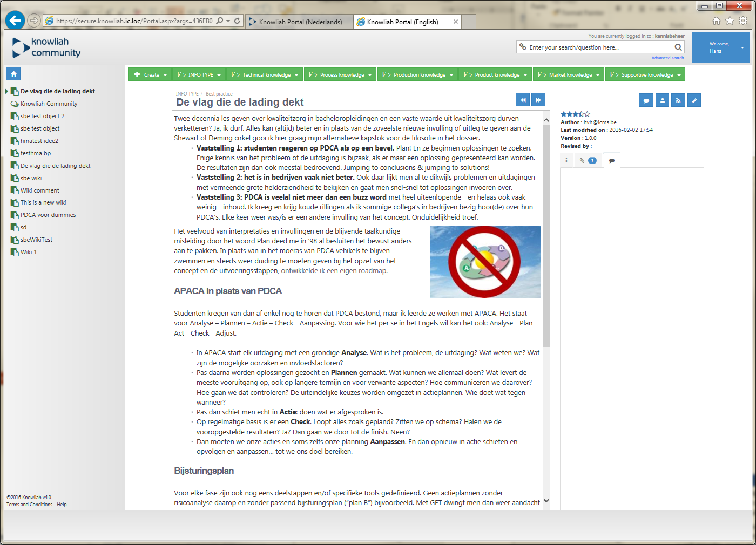Image resolution: width=756 pixels, height=545 pixels.
Task: Click the blue comment speech bubble button
Action: coord(646,100)
